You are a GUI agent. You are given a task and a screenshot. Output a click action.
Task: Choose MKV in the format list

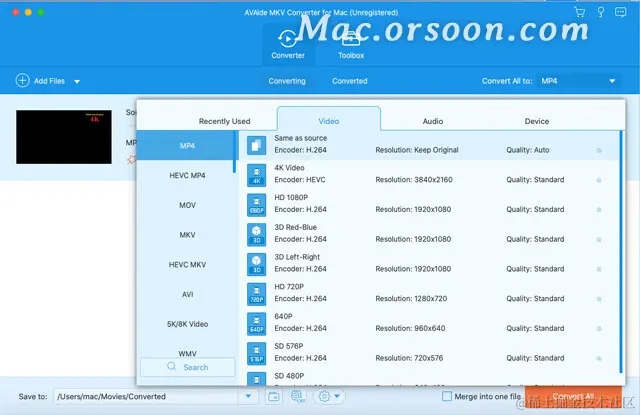click(x=187, y=235)
